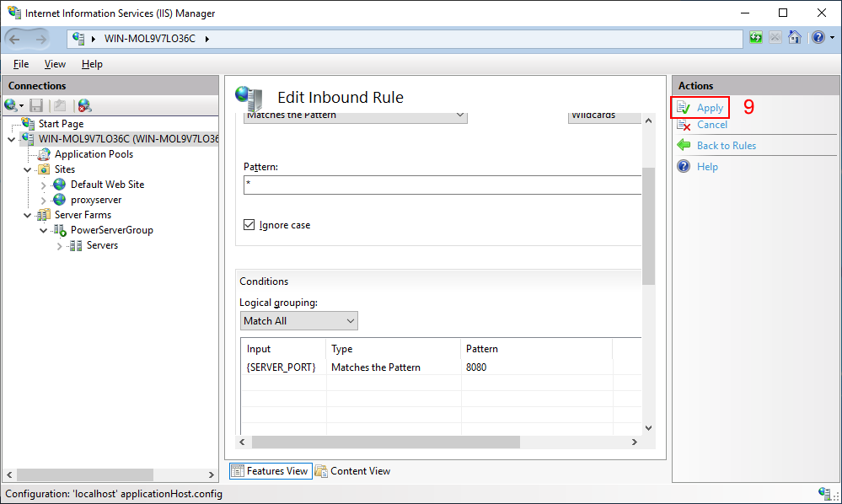Open the View menu
Screen dimensions: 842x504
tap(55, 64)
